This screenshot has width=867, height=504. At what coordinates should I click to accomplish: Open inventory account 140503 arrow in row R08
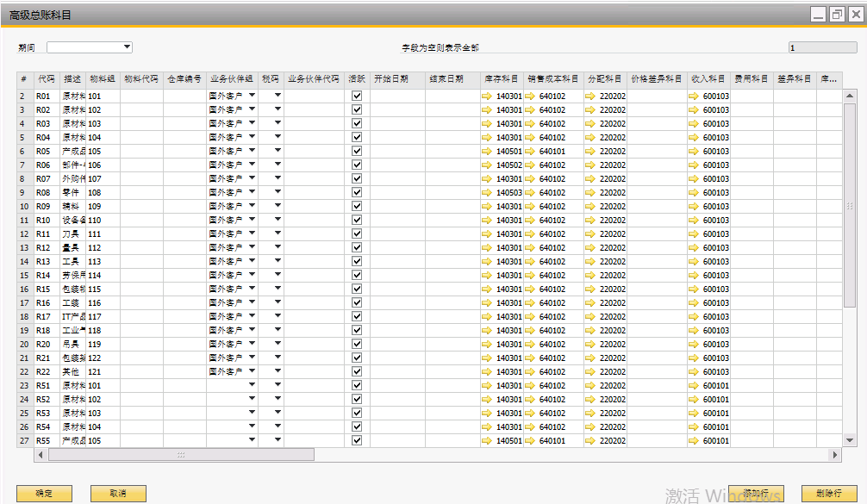coord(487,193)
